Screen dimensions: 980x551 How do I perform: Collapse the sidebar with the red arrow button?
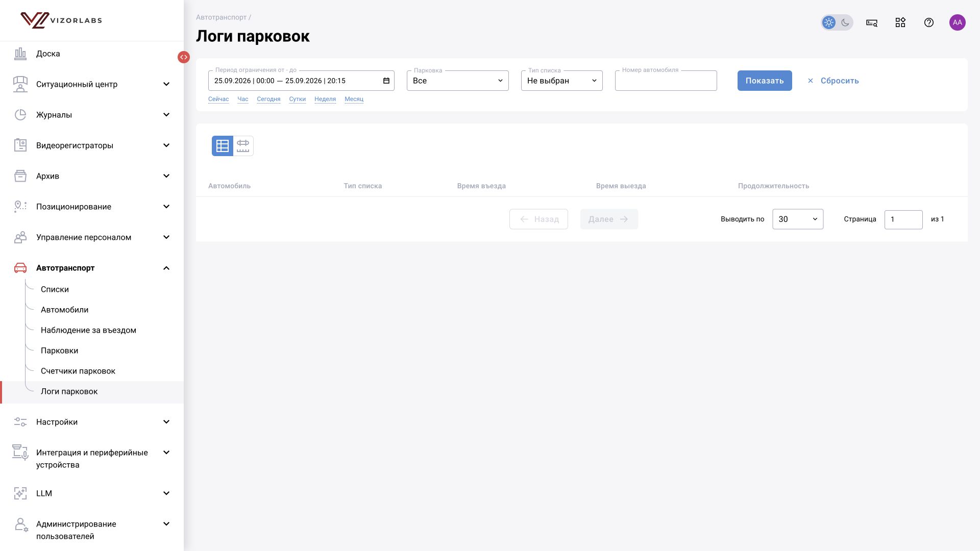coord(184,57)
